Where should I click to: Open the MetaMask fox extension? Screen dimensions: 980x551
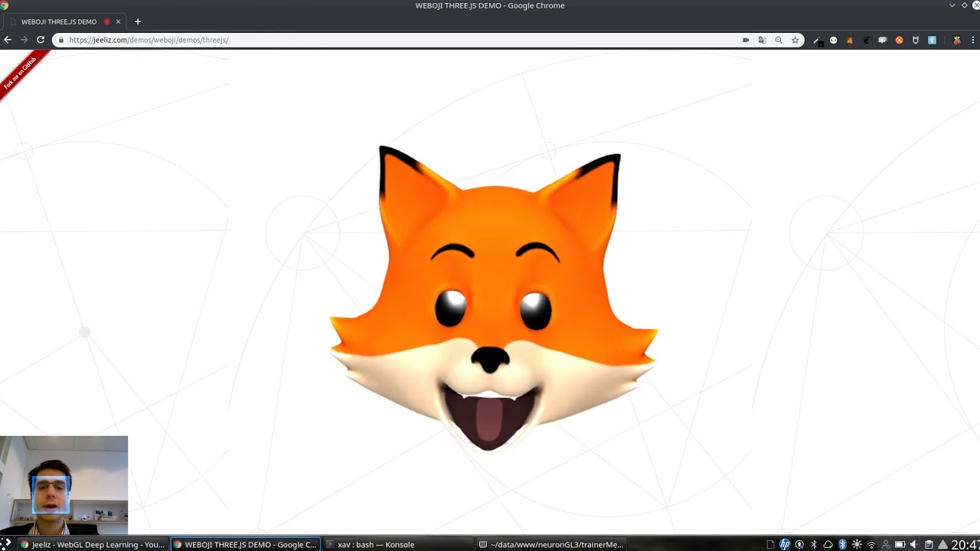point(850,40)
